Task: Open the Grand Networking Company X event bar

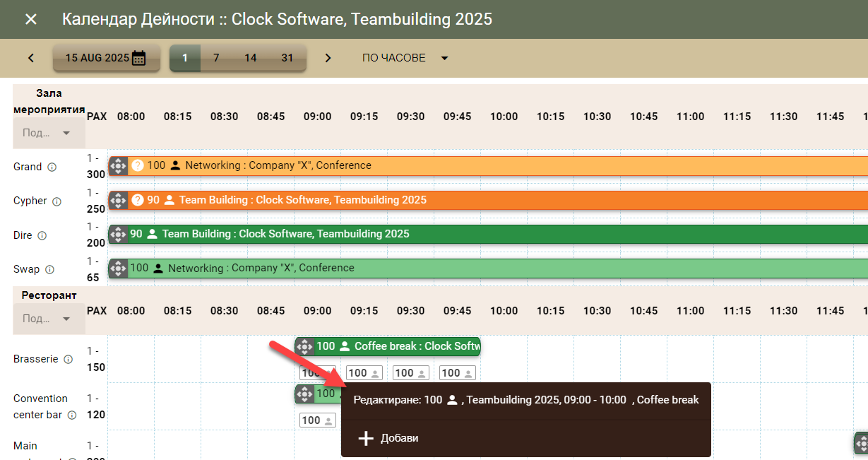Action: pyautogui.click(x=488, y=165)
